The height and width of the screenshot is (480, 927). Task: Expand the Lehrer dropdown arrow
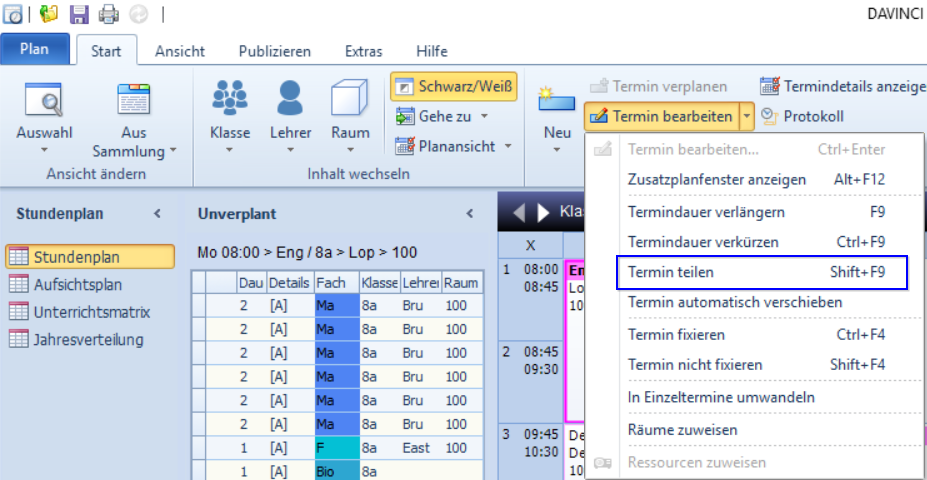(290, 150)
